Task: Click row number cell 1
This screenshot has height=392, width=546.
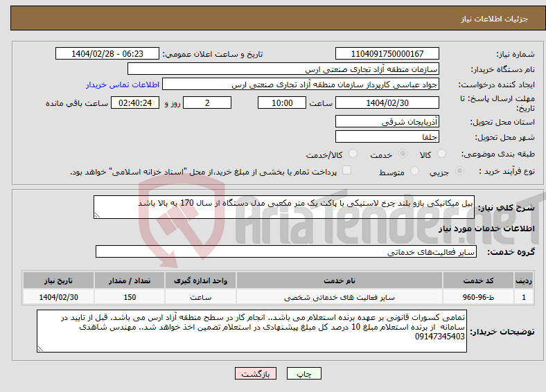Action: pos(524,297)
